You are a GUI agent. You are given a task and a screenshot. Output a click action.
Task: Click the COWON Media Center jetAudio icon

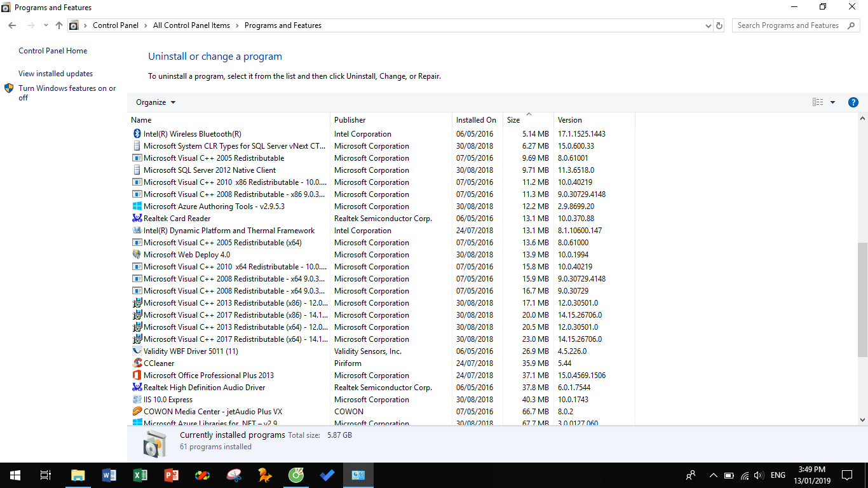pos(137,412)
